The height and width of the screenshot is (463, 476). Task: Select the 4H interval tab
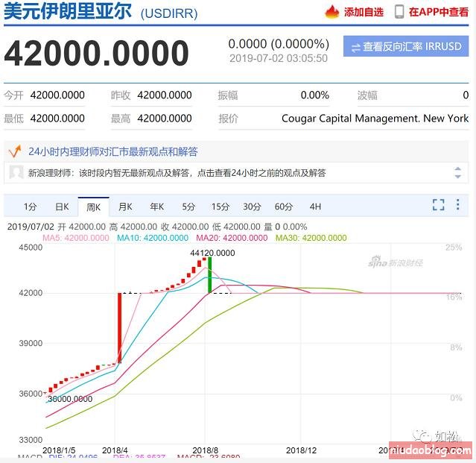click(x=315, y=207)
